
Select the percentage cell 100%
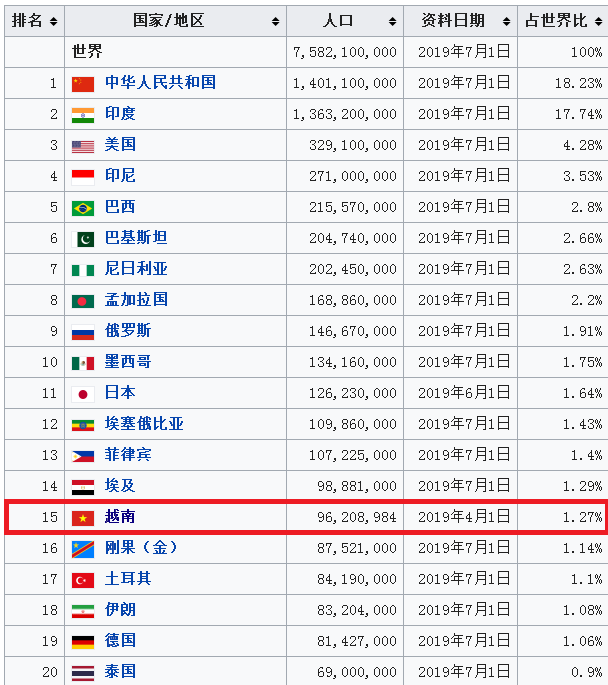[563, 52]
